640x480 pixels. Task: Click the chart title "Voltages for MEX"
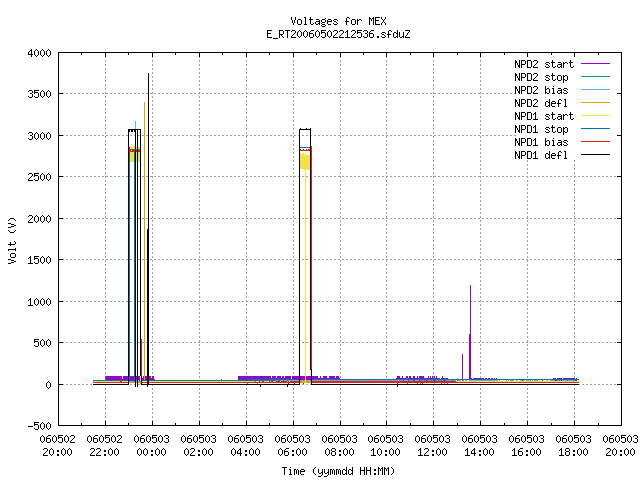pos(338,21)
